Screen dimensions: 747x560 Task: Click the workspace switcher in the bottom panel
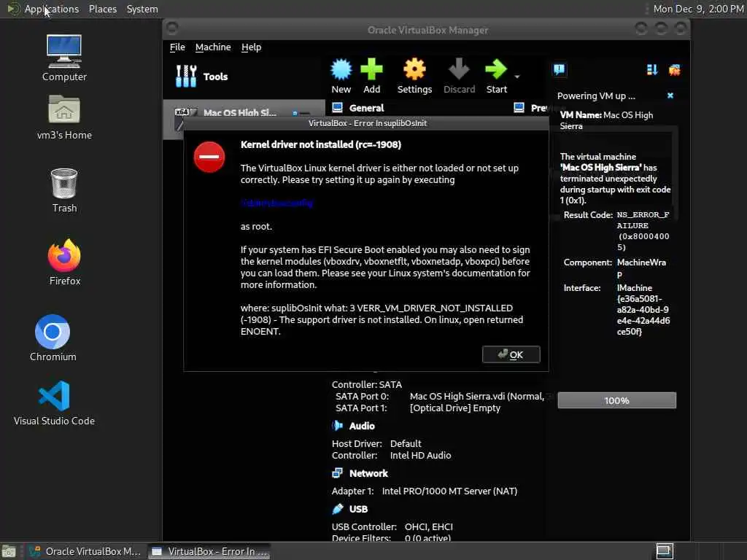click(x=665, y=551)
